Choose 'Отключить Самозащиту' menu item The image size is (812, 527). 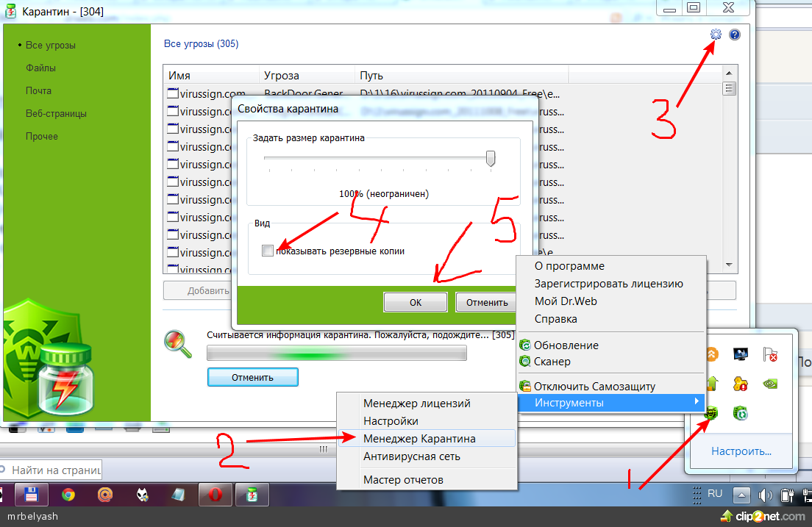(x=594, y=386)
